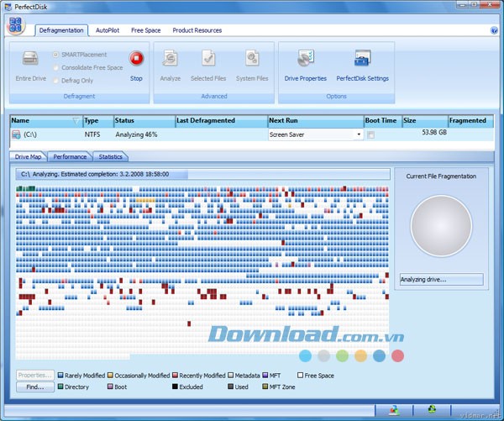Open the Statistics tab
Screen dimensions: 504x421
click(110, 156)
